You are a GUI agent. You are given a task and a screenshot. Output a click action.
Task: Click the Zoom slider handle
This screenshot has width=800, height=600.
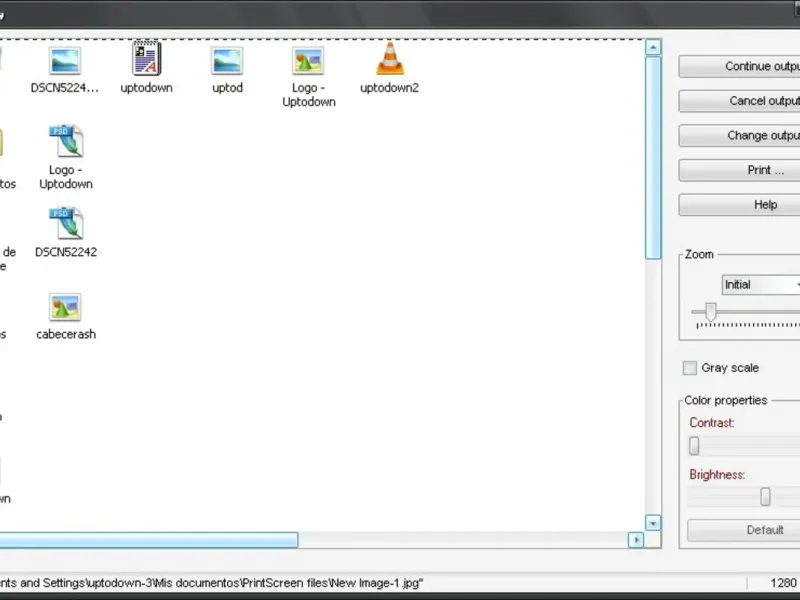pos(710,312)
